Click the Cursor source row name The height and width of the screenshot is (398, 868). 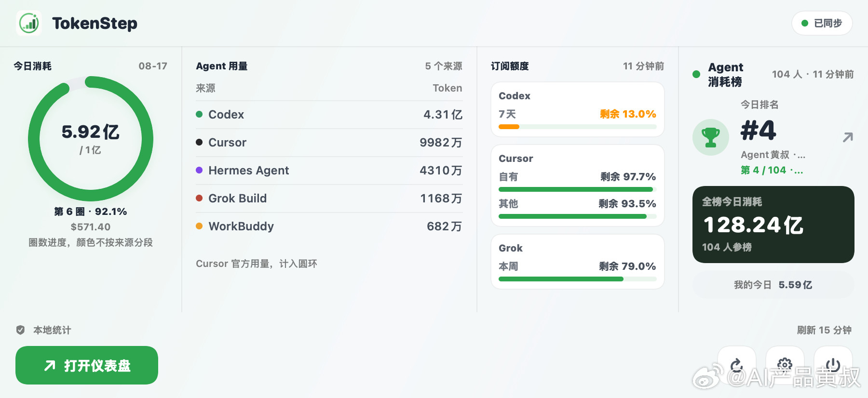(x=227, y=142)
